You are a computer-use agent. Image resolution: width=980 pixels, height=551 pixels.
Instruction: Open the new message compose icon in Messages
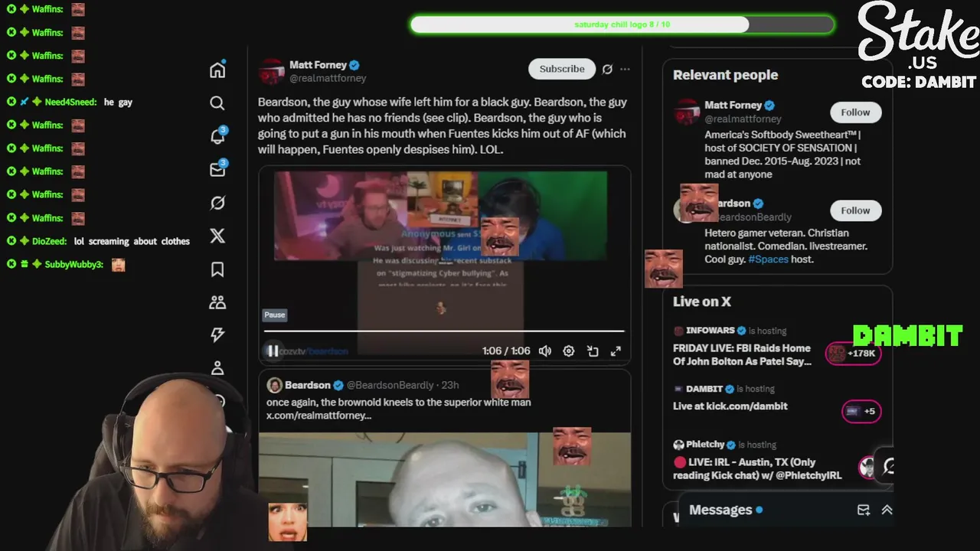(864, 510)
